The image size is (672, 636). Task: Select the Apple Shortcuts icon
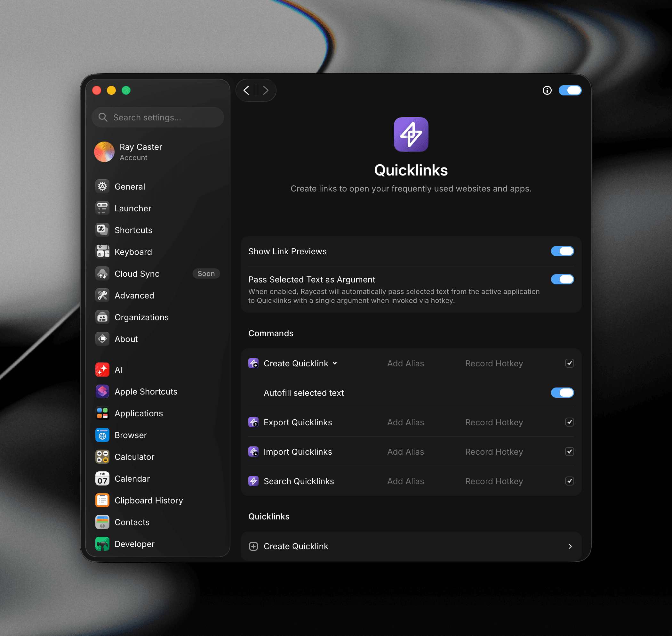pyautogui.click(x=102, y=391)
